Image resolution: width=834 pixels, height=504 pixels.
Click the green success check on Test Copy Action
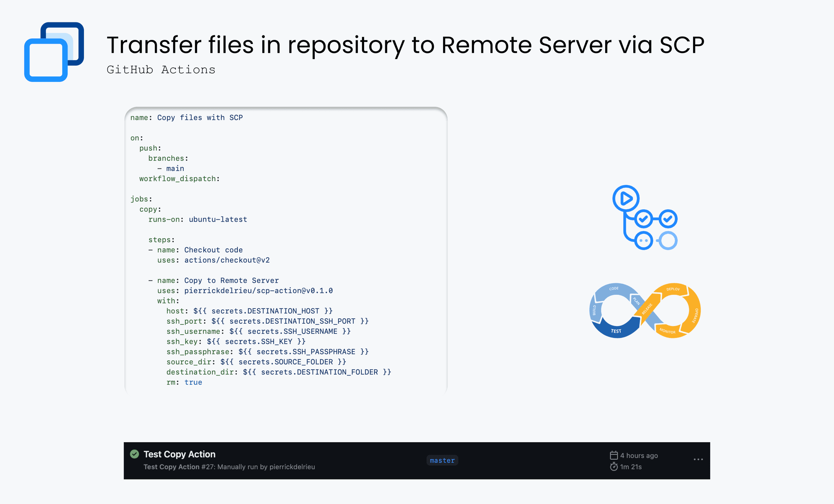[134, 454]
